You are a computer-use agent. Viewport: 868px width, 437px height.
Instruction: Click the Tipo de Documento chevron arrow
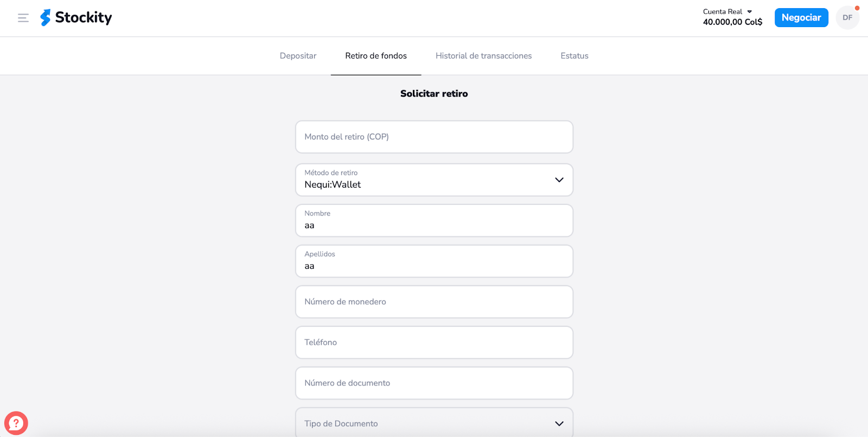coord(559,423)
